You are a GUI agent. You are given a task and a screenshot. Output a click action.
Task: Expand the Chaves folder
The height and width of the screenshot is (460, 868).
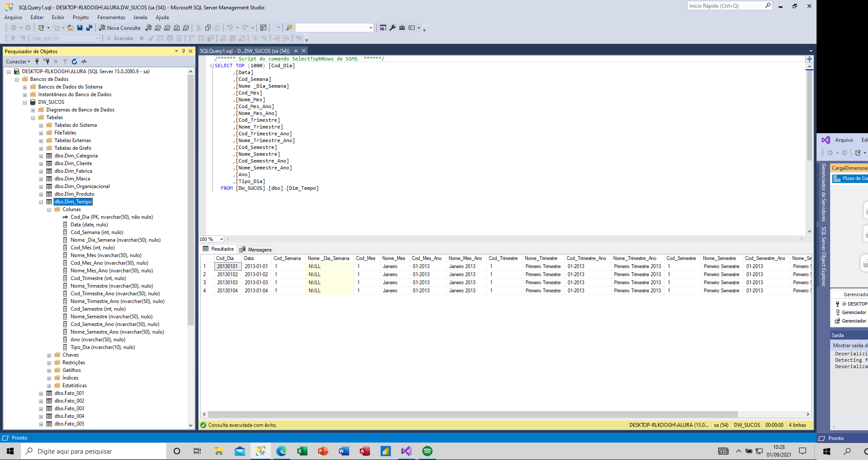pyautogui.click(x=49, y=355)
